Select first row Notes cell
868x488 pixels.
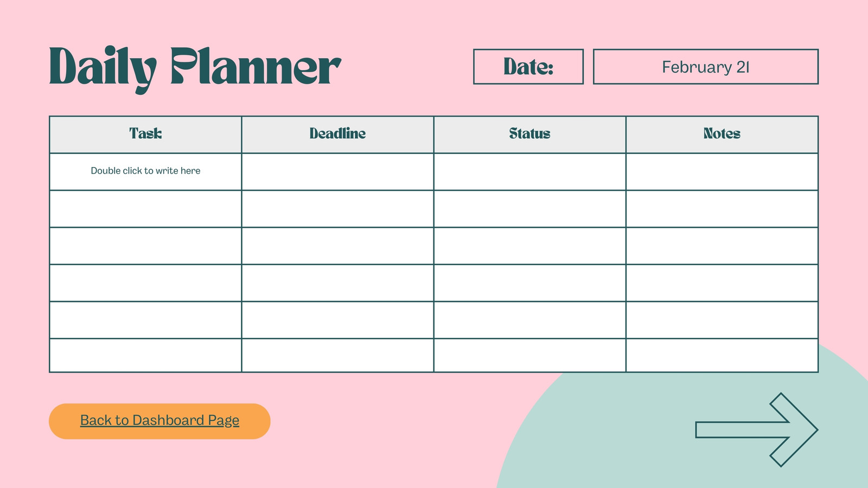tap(722, 171)
